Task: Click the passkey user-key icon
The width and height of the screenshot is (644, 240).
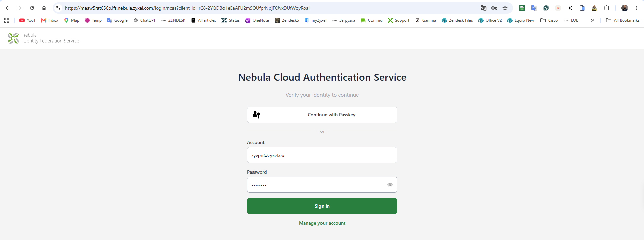Action: (256, 115)
